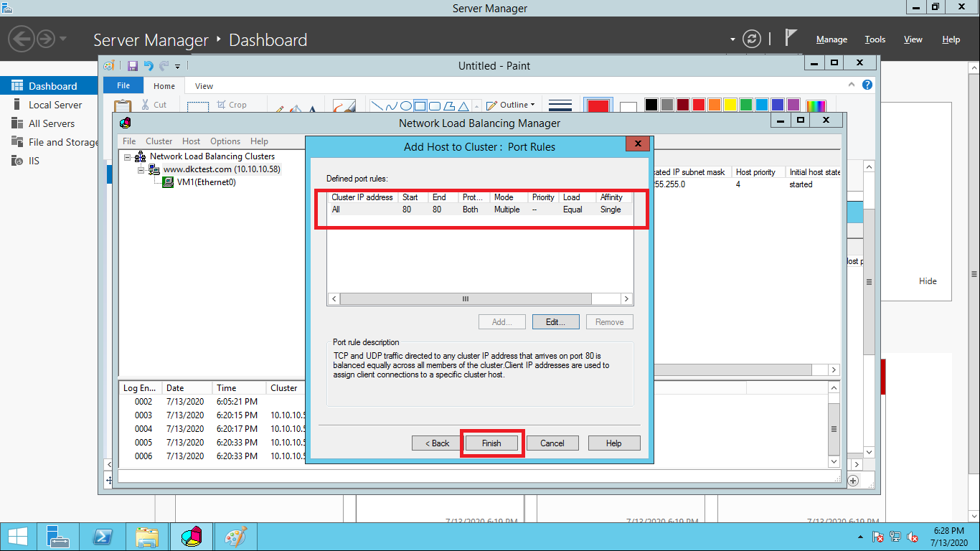Viewport: 980px width, 551px height.
Task: Open Server Manager notifications flag
Action: tap(791, 38)
